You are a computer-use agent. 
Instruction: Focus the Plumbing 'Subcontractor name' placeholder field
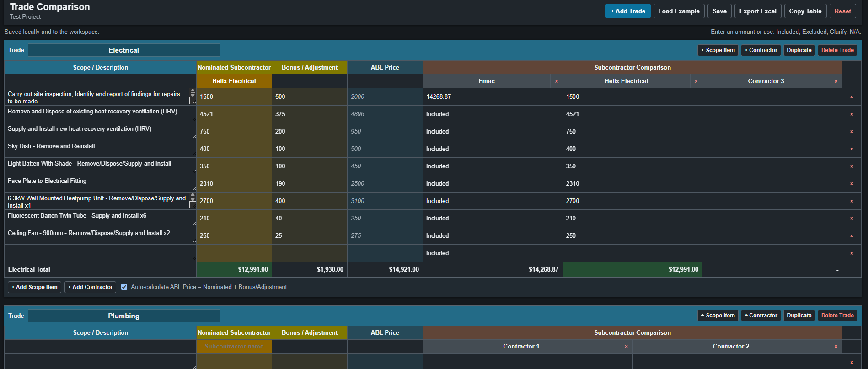coord(234,347)
